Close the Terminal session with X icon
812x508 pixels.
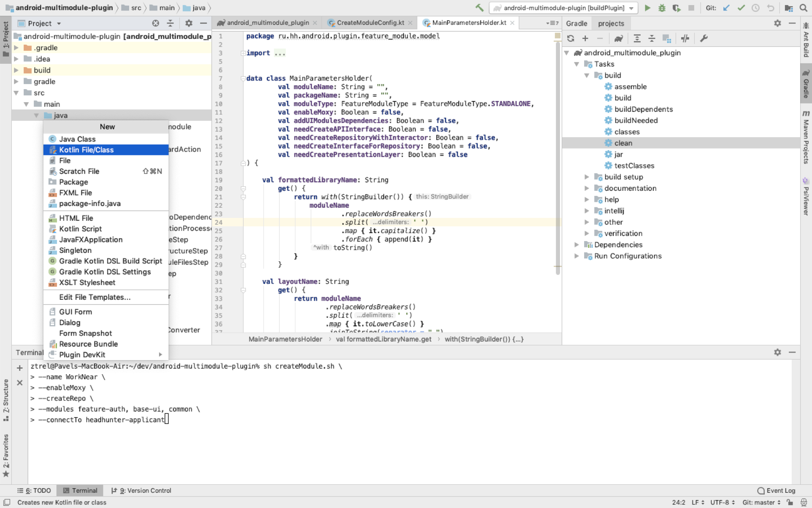(x=19, y=383)
